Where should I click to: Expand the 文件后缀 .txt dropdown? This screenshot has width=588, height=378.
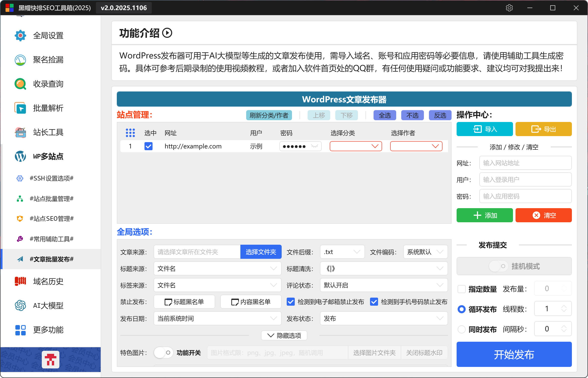click(342, 252)
